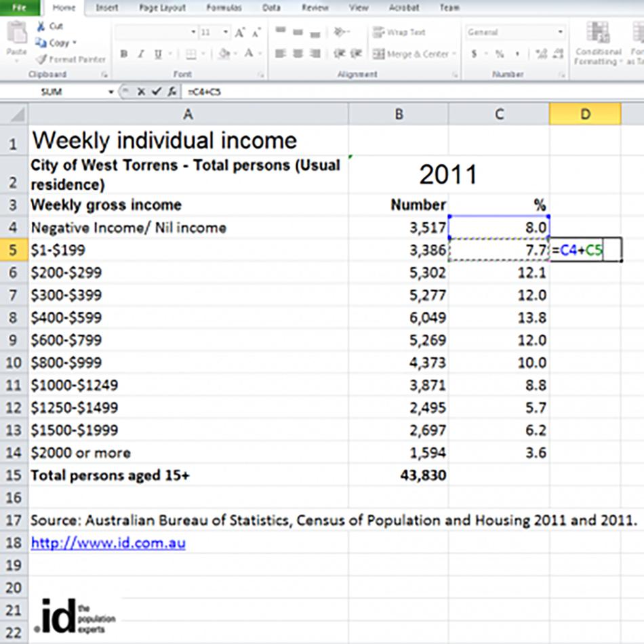The image size is (644, 644).
Task: Apply Comma Style number format
Action: pyautogui.click(x=517, y=54)
